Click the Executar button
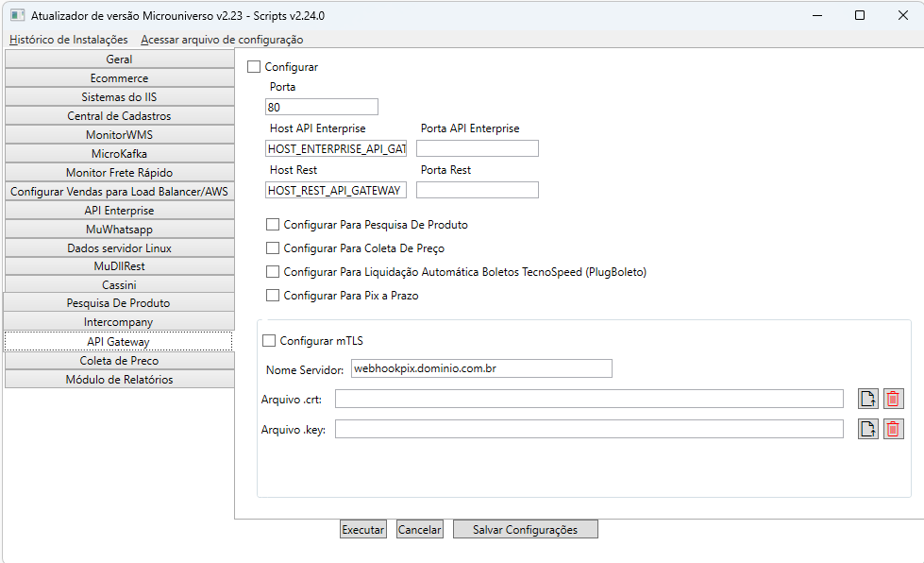This screenshot has width=924, height=563. pos(363,529)
